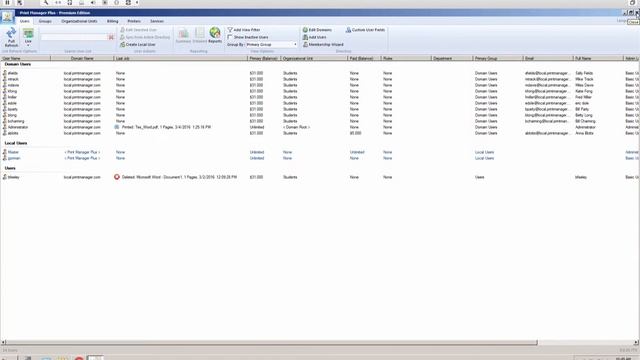This screenshot has width=640, height=360.
Task: Sort by the Full Name column header
Action: (x=598, y=58)
